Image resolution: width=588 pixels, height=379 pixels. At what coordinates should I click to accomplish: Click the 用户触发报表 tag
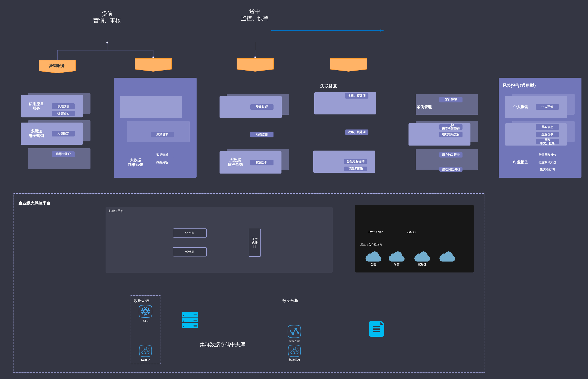[x=451, y=155]
